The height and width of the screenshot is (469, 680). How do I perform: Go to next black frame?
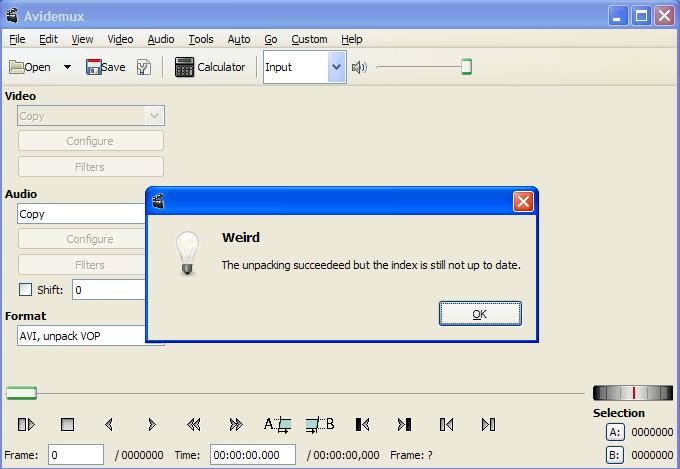click(404, 424)
